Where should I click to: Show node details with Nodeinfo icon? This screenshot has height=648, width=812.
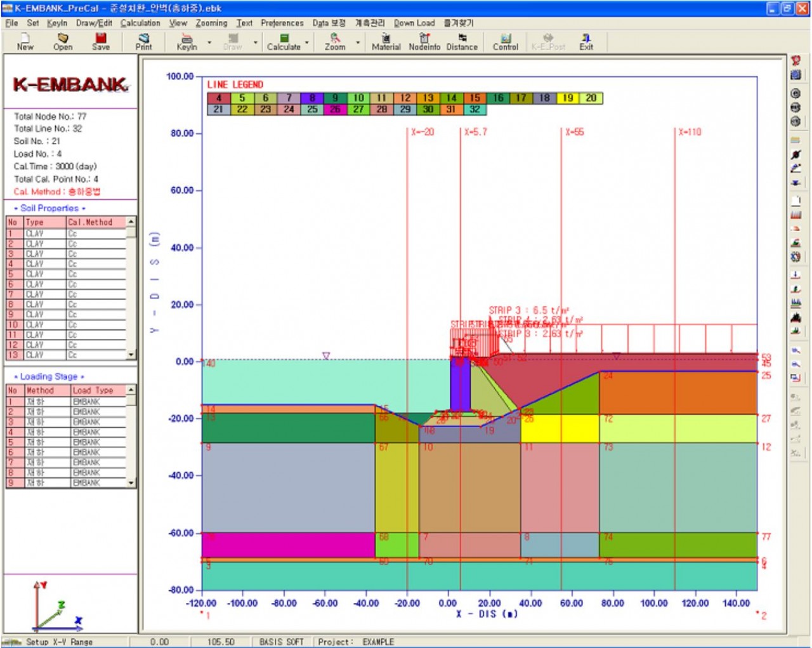point(424,42)
